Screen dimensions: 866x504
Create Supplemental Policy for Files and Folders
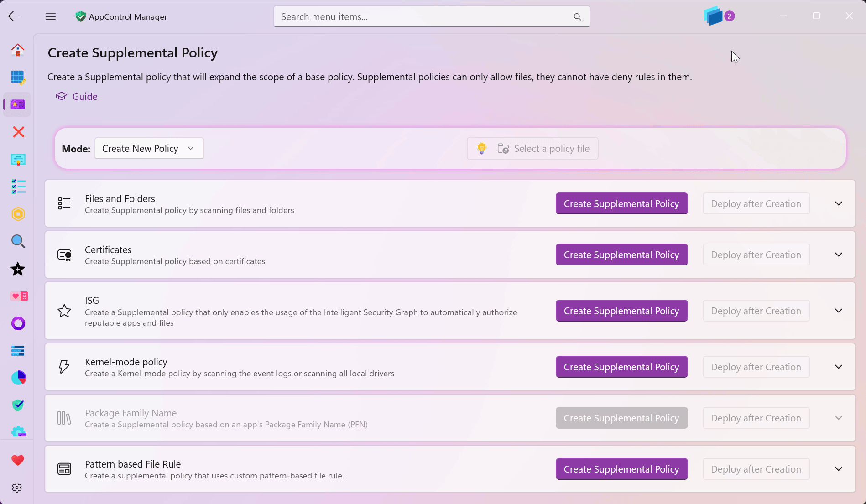point(621,203)
